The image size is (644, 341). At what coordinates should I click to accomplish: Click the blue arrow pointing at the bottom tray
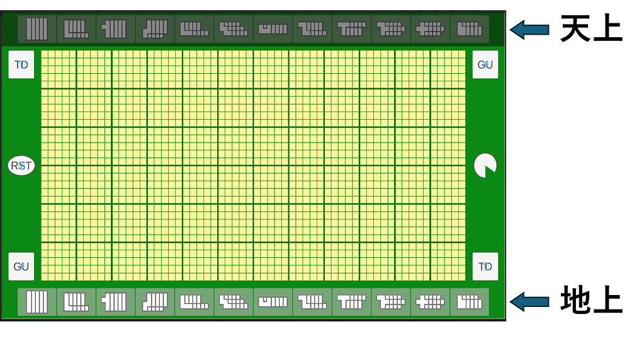[x=530, y=302]
